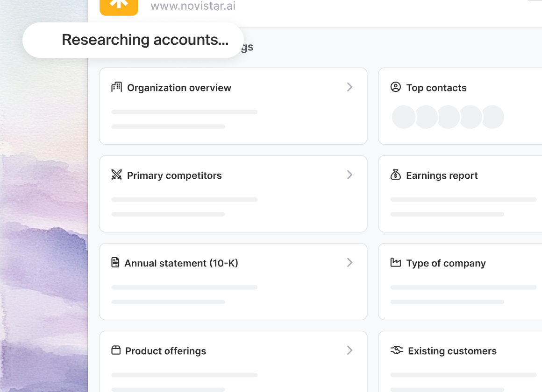542x392 pixels.
Task: Click the last avatar under Top contacts
Action: [493, 117]
